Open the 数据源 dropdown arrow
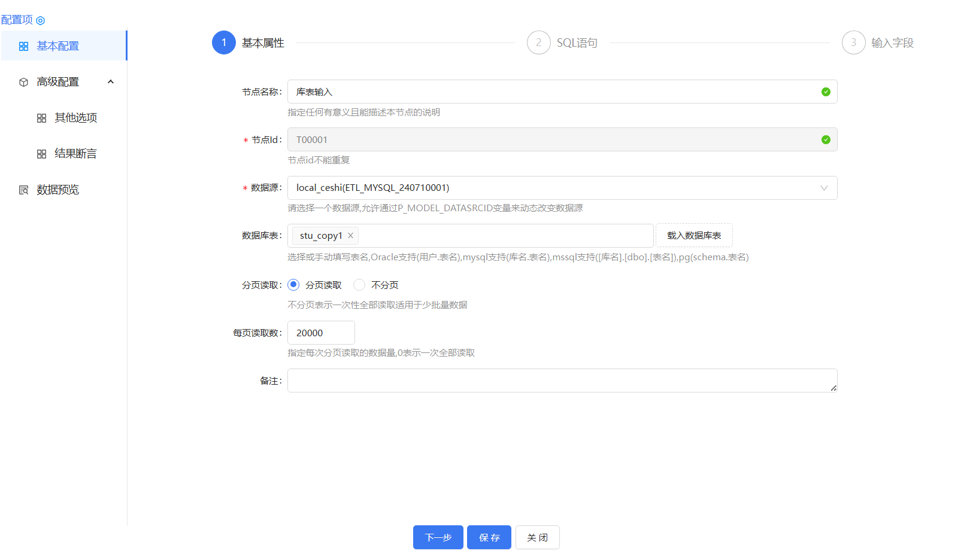Image resolution: width=979 pixels, height=560 pixels. pyautogui.click(x=824, y=188)
